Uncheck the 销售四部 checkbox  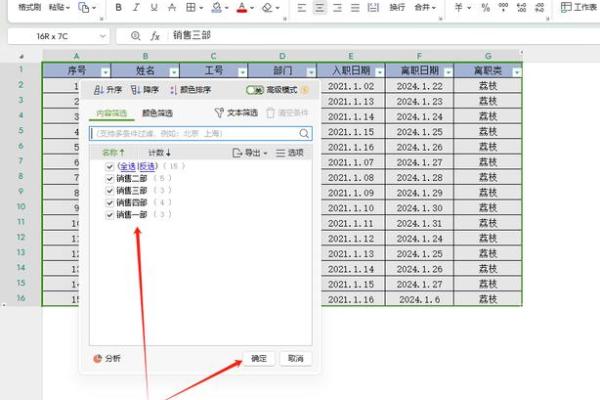click(109, 203)
